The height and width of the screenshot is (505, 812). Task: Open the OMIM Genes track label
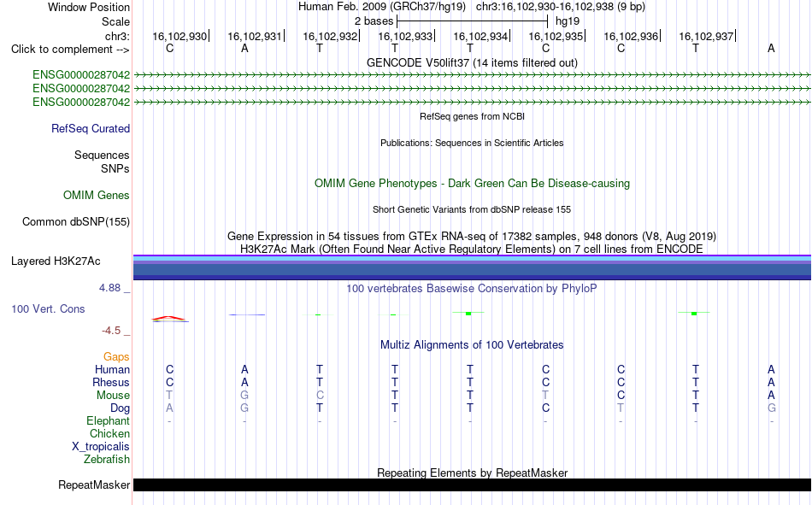[97, 196]
